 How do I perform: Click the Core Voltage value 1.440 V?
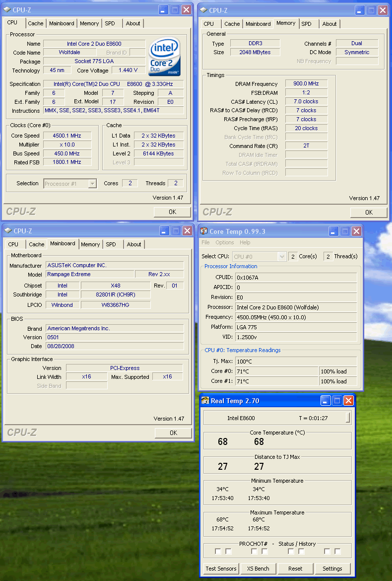click(128, 70)
